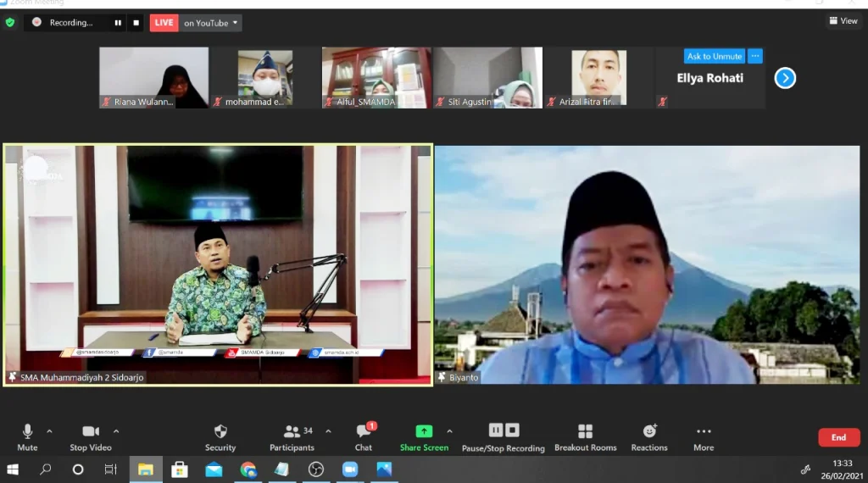
Task: Click the green encryption shield icon
Action: point(10,23)
